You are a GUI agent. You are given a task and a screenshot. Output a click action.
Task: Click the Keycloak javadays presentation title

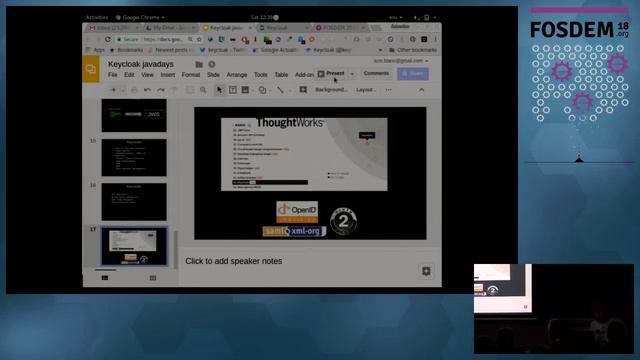(x=141, y=64)
